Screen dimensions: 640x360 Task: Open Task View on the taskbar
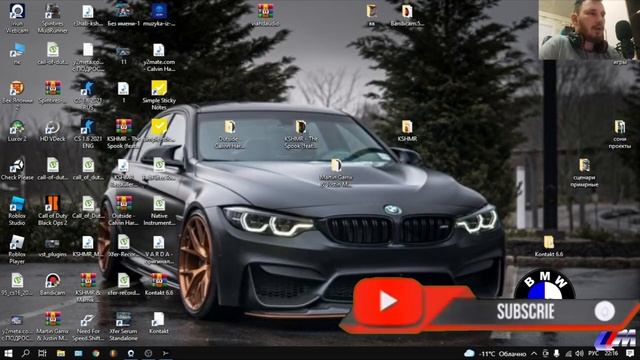(x=42, y=353)
